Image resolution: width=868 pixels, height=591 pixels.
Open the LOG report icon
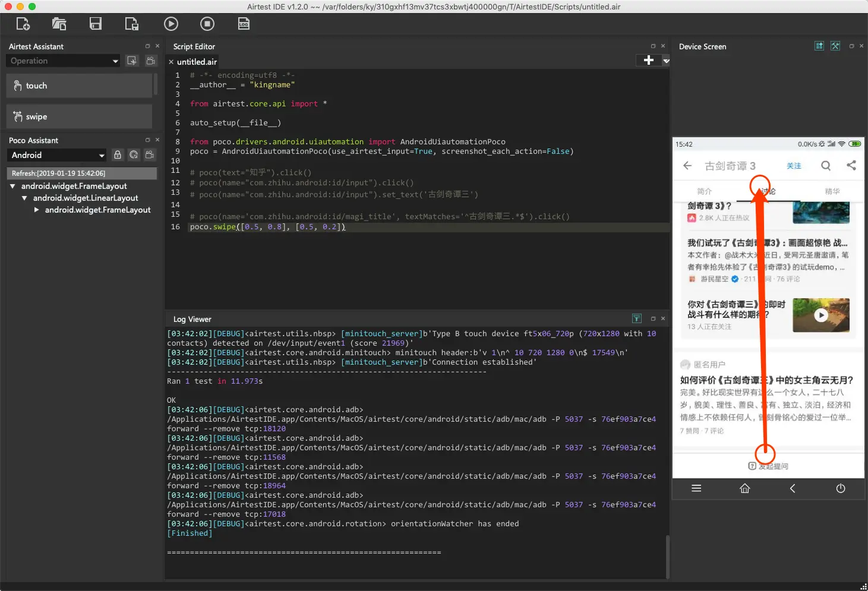pos(244,24)
